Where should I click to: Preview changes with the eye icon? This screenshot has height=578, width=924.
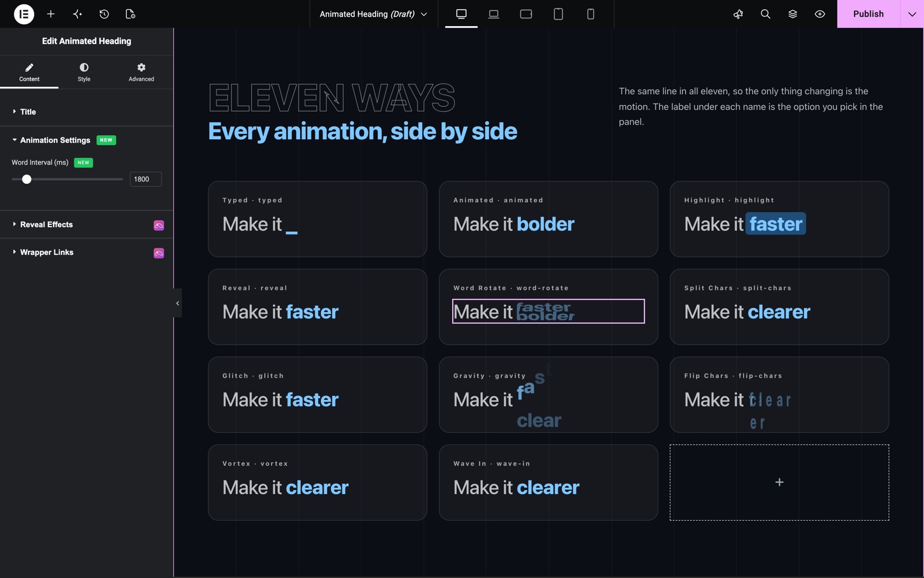click(819, 14)
